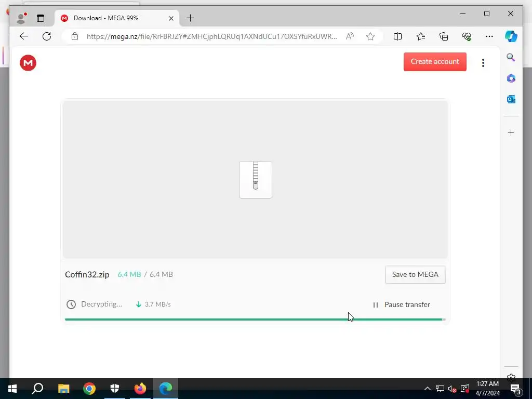Launch Firefox from the taskbar
Screen dimensions: 532x399
tap(140, 389)
